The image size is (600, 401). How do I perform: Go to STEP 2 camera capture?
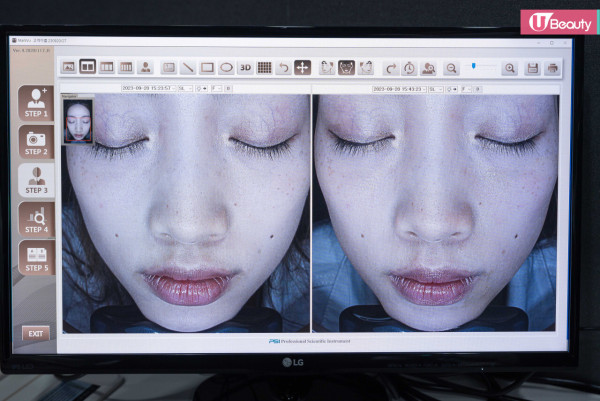(x=36, y=141)
